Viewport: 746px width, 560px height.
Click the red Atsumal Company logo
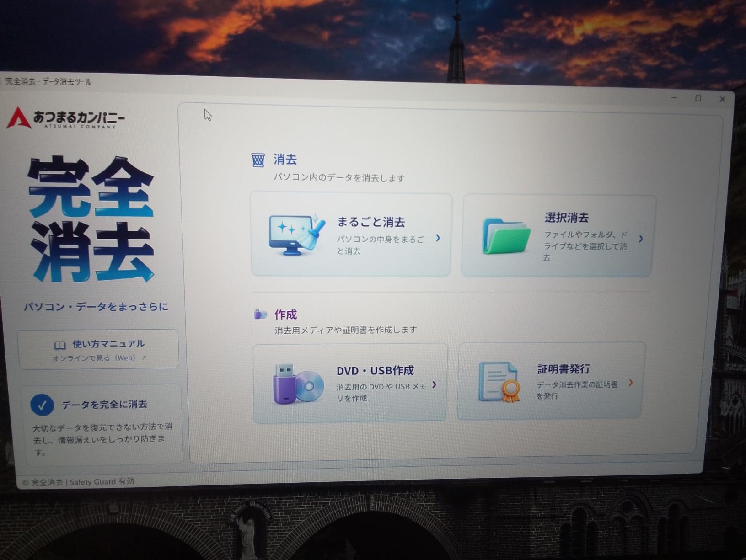click(x=66, y=118)
